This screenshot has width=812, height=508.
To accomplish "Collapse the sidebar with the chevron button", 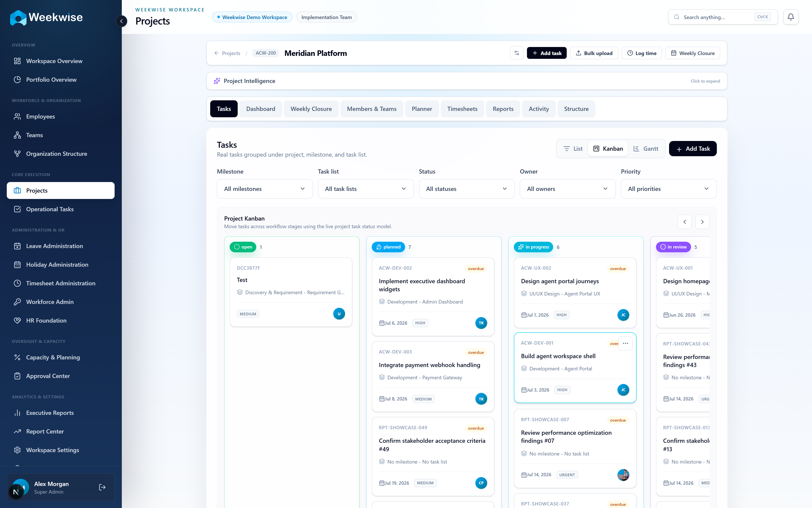I will tap(121, 21).
